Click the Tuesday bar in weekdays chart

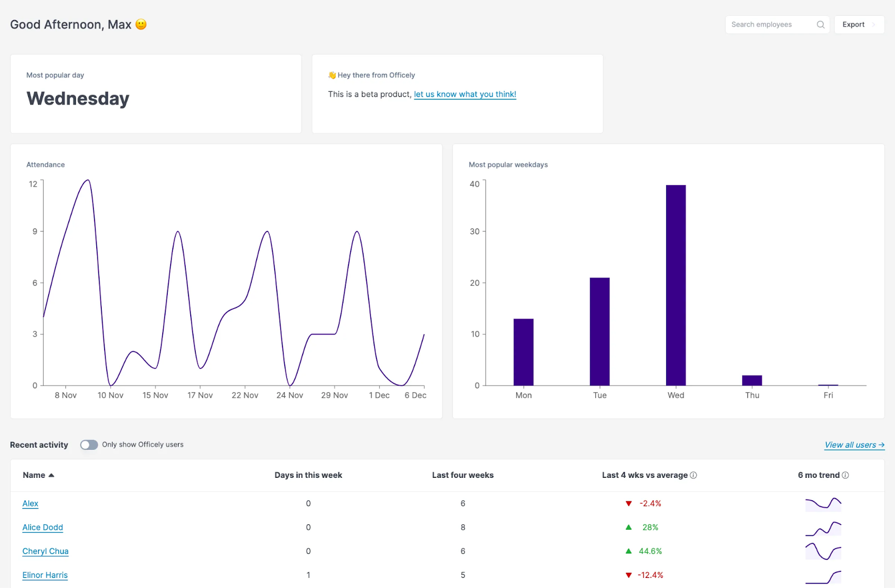click(600, 331)
